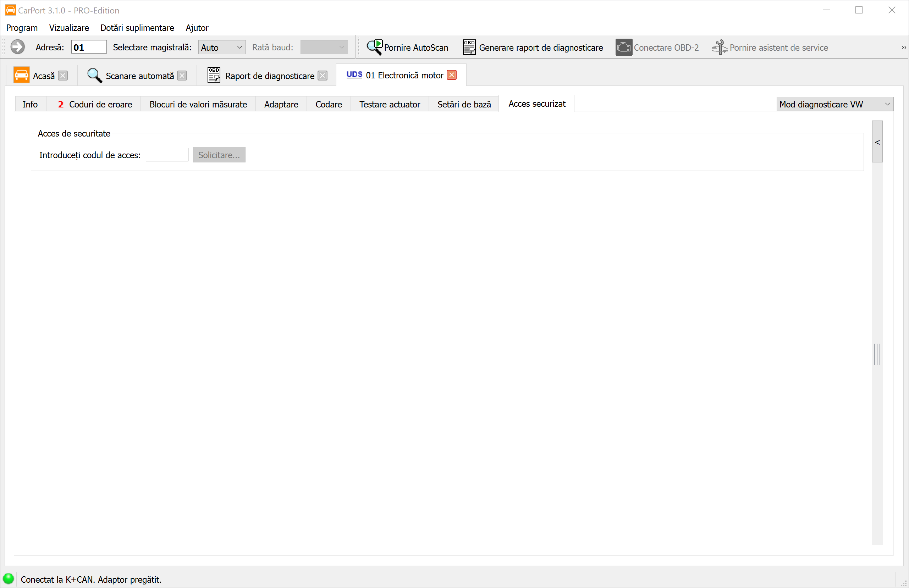The width and height of the screenshot is (909, 588).
Task: Open the Dotări suplimentare menu
Action: [137, 28]
